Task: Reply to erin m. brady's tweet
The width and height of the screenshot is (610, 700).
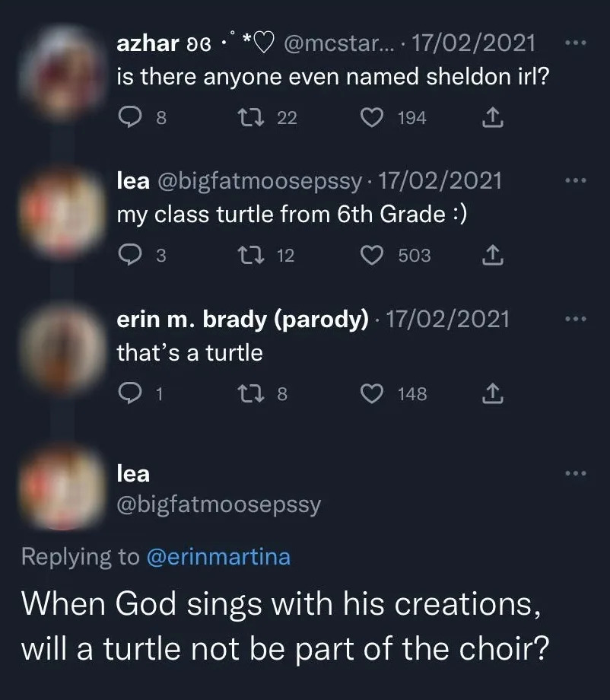Action: pos(132,393)
